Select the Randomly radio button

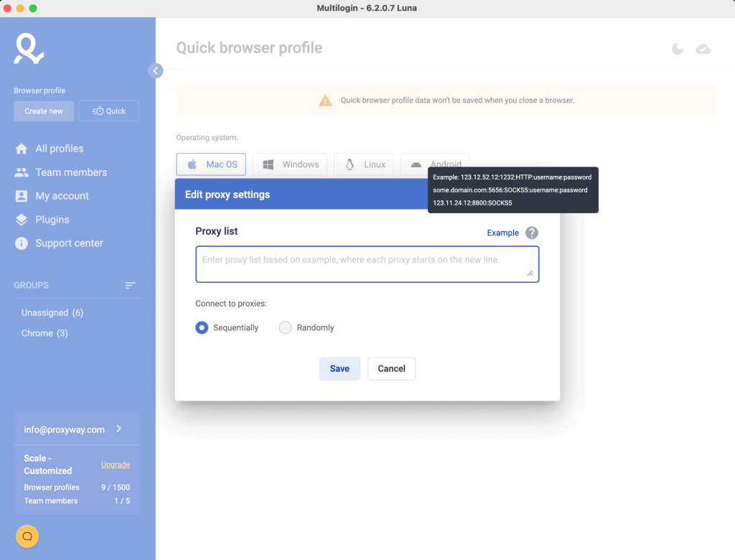pyautogui.click(x=285, y=327)
